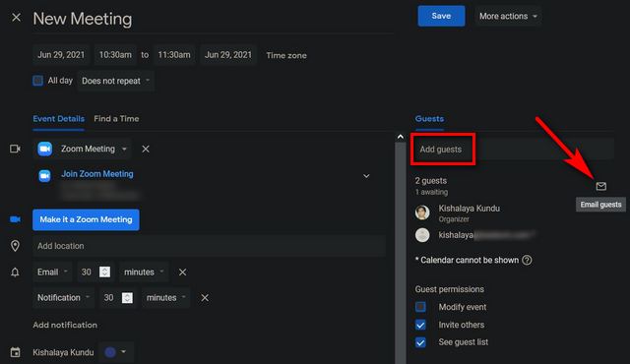Uncheck See guest list permission
The width and height of the screenshot is (630, 364).
[x=420, y=342]
